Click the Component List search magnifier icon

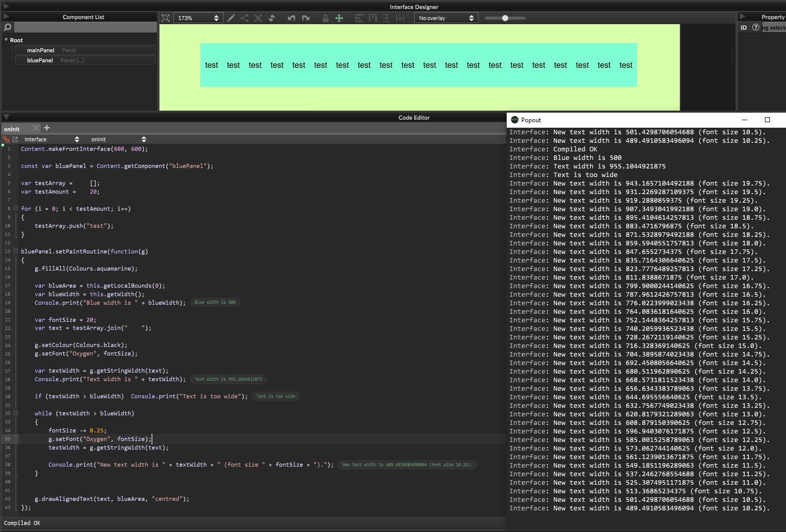point(8,27)
